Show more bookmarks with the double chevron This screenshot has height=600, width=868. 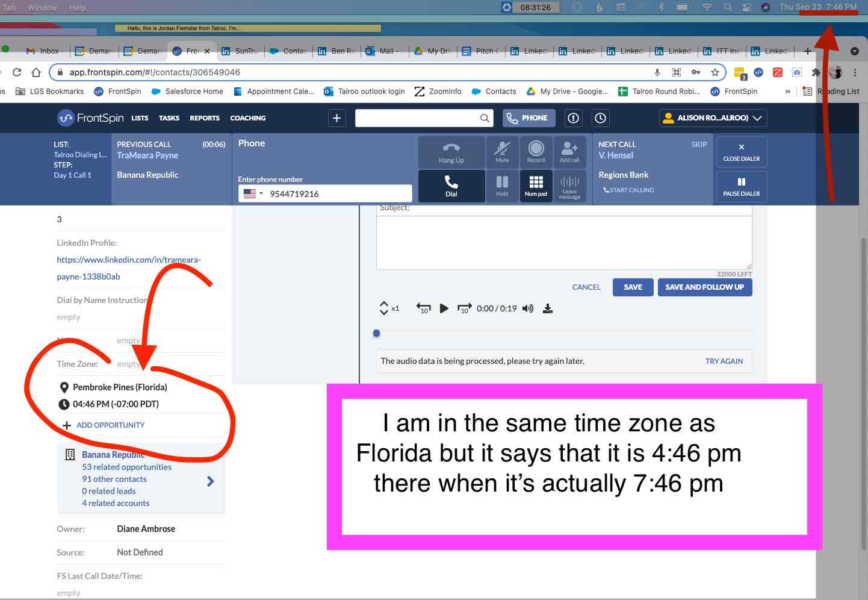coord(788,92)
